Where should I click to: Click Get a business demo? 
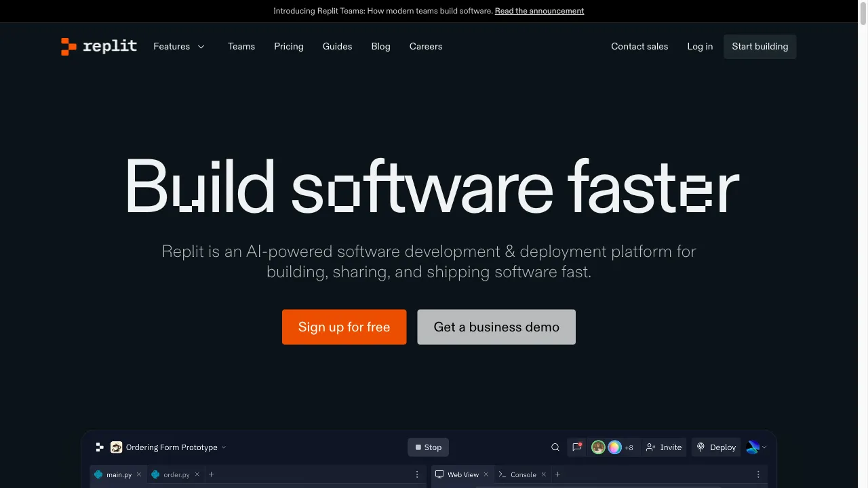coord(496,327)
